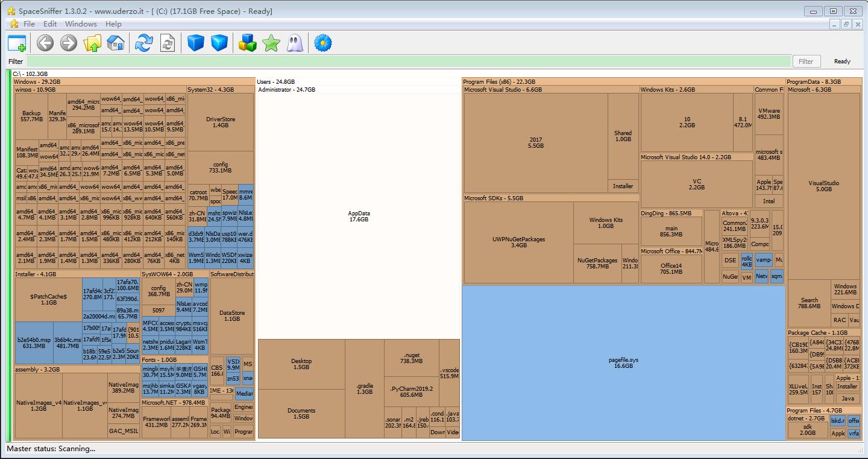Image resolution: width=868 pixels, height=459 pixels.
Task: Click the page refresh icon in toolbar
Action: click(x=167, y=43)
